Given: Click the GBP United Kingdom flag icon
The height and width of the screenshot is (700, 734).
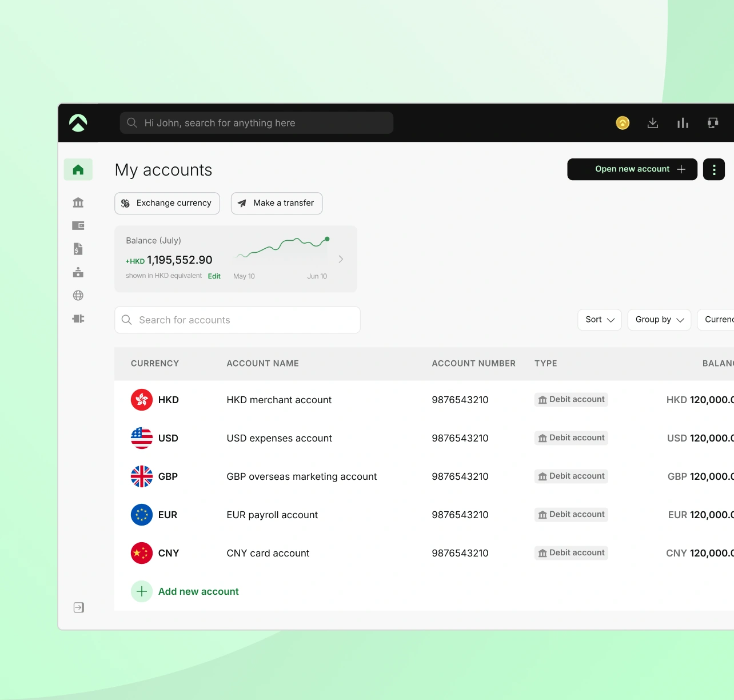Looking at the screenshot, I should (x=142, y=476).
